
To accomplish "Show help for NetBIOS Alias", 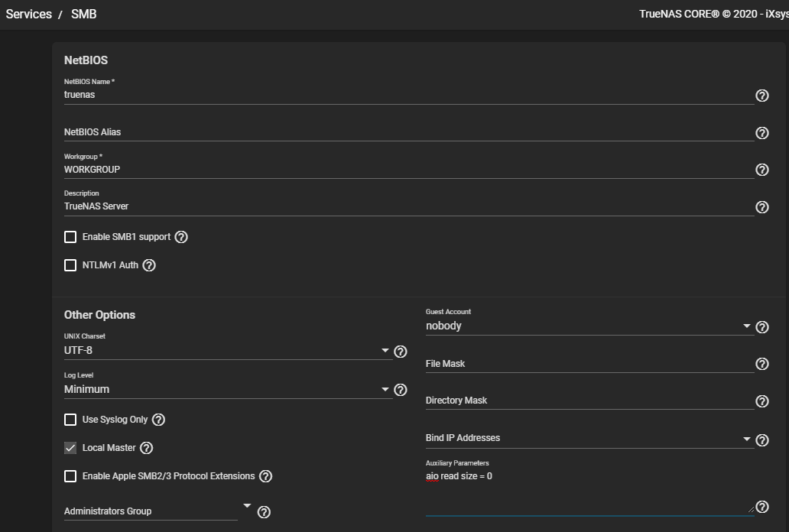I will (x=761, y=133).
